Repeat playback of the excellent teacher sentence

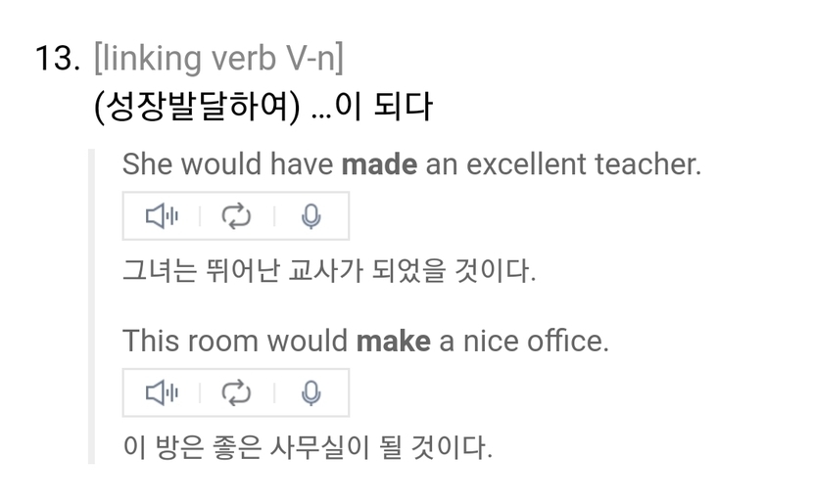(236, 216)
